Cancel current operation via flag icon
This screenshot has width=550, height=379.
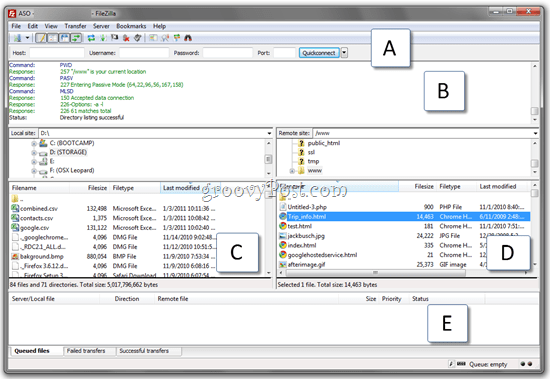pos(114,38)
